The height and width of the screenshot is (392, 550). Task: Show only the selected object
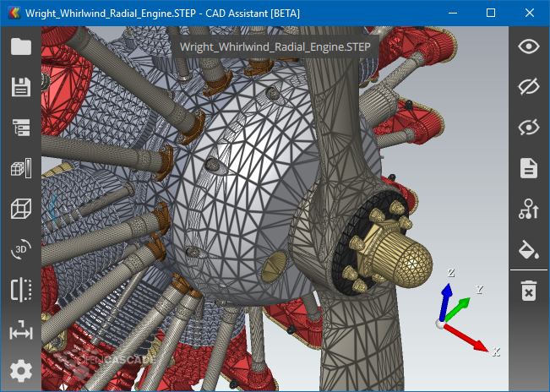529,127
